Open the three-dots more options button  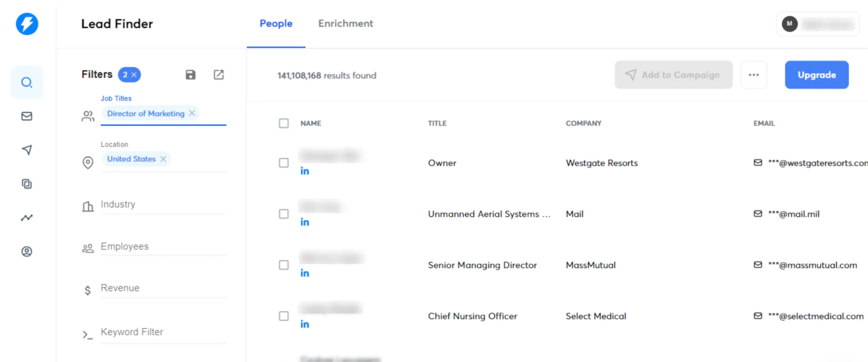pos(754,75)
